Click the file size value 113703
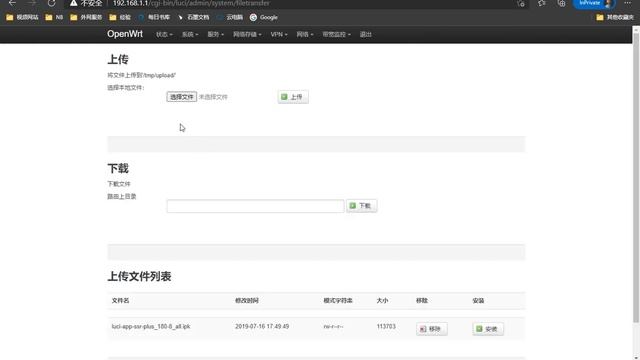 tap(386, 327)
